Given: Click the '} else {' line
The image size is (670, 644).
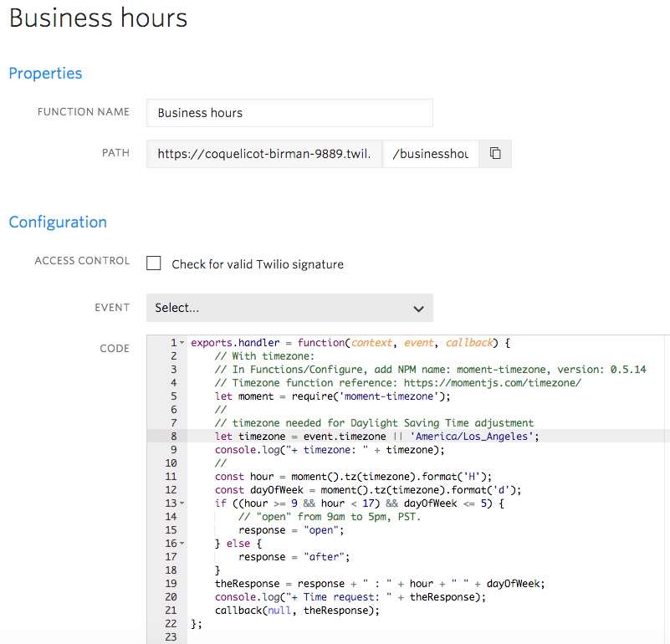Looking at the screenshot, I should coord(238,544).
